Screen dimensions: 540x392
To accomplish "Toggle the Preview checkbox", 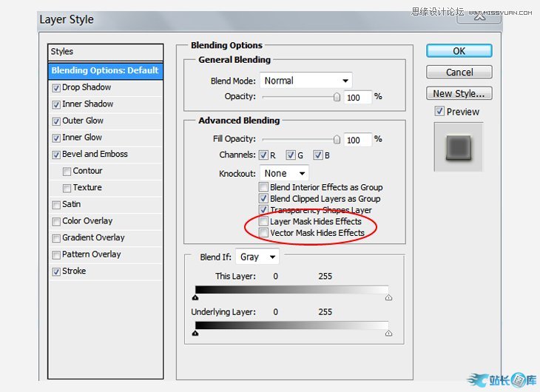I will pos(439,112).
